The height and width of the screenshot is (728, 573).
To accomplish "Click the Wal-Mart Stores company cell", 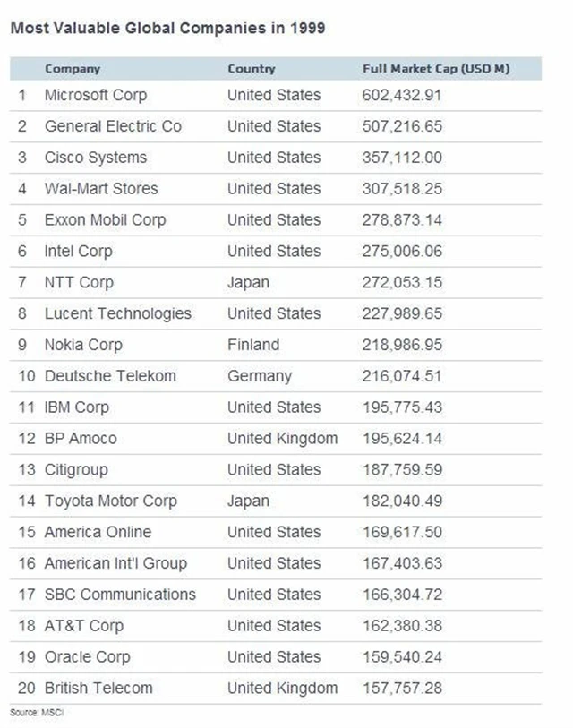I will click(x=101, y=189).
